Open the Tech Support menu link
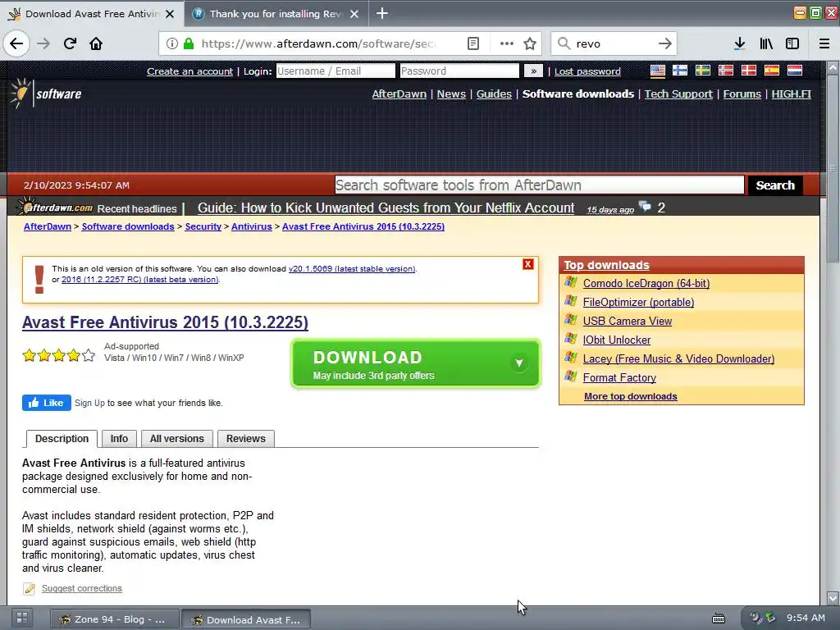Image resolution: width=840 pixels, height=630 pixels. click(678, 94)
